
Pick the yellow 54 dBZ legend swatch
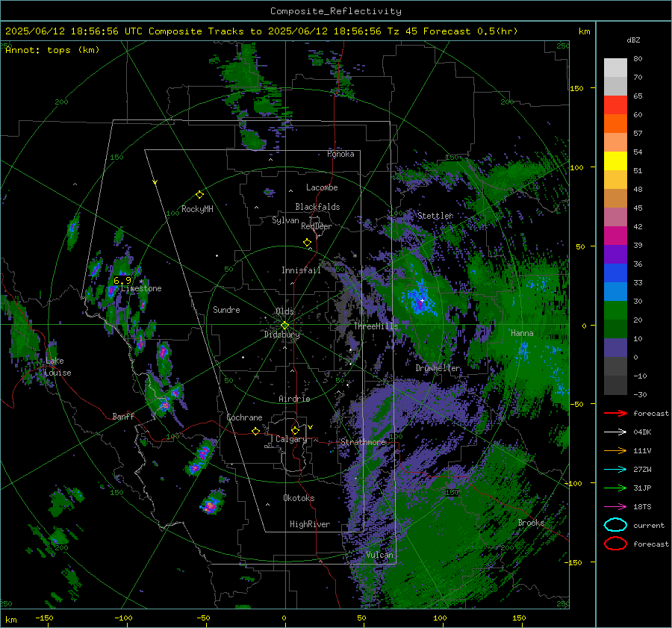pos(615,161)
